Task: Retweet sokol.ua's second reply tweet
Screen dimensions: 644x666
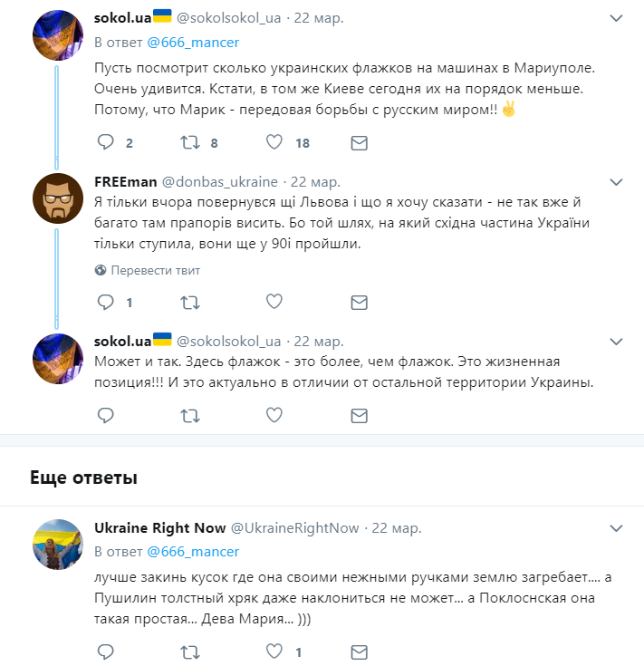Action: [x=190, y=415]
